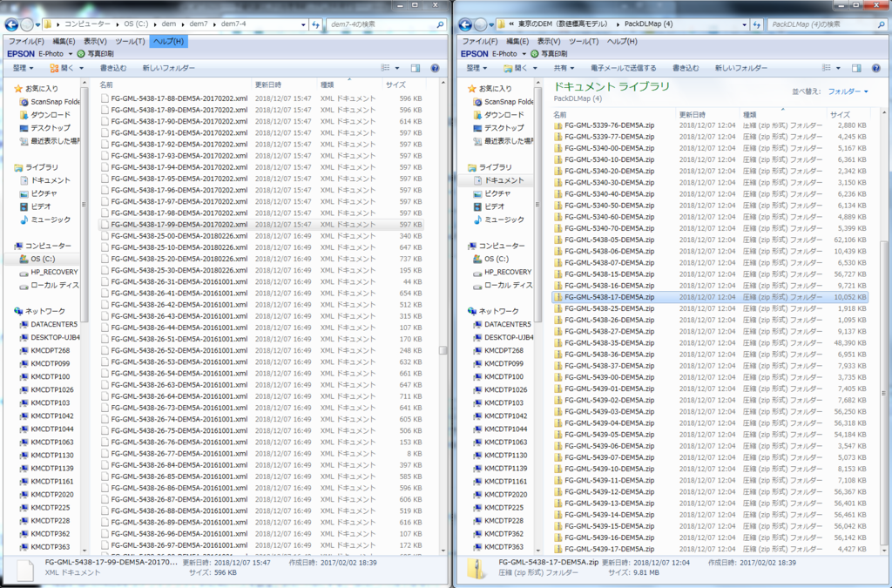Select デスクトップ in left window sidebar
Viewport: 892px width, 588px height.
point(45,128)
